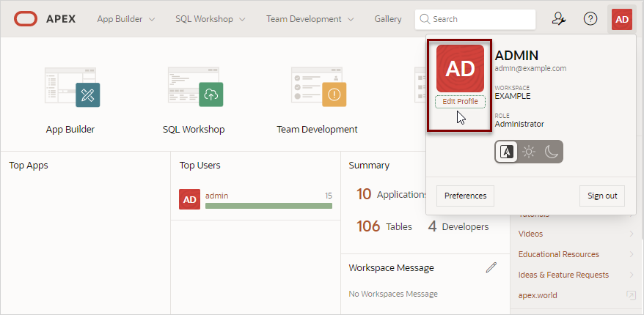The width and height of the screenshot is (644, 315).
Task: Switch to dark theme mode
Action: [x=551, y=152]
